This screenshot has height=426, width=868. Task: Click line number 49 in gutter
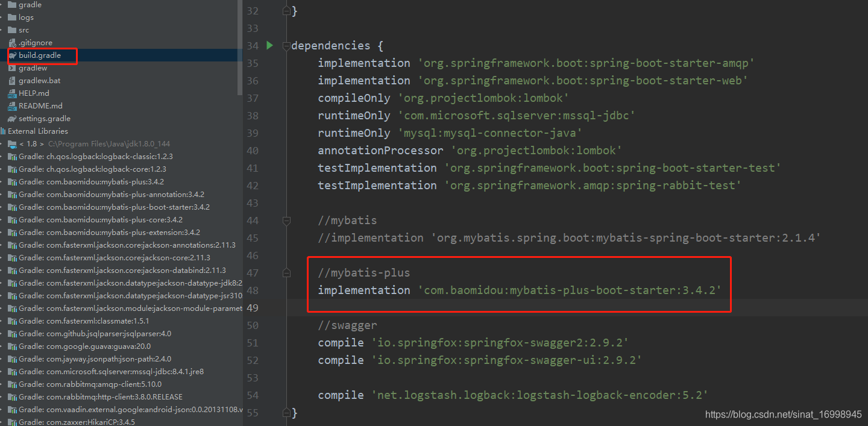tap(253, 308)
